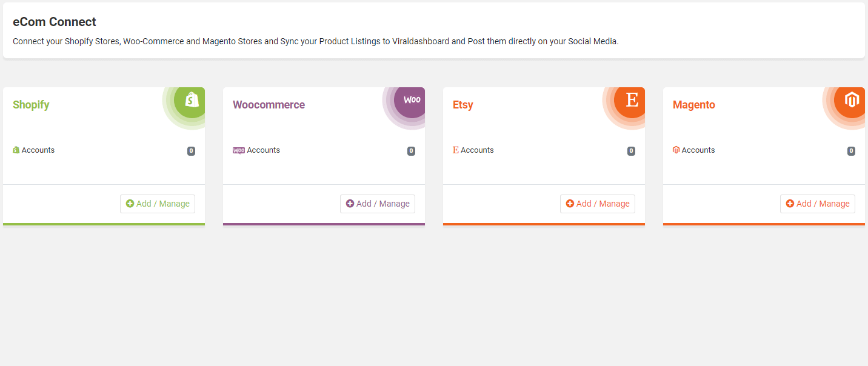Click small Magento icon beside Accounts
This screenshot has width=868, height=366.
(x=676, y=150)
